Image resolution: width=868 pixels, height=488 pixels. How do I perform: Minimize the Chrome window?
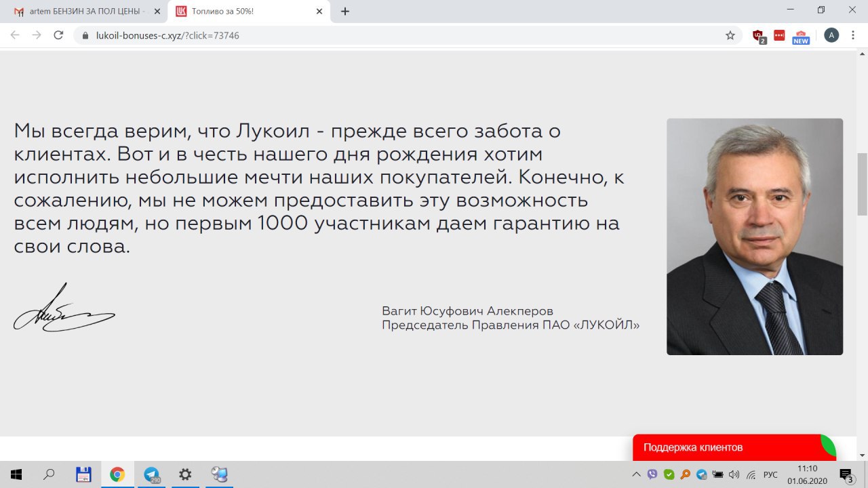point(791,10)
